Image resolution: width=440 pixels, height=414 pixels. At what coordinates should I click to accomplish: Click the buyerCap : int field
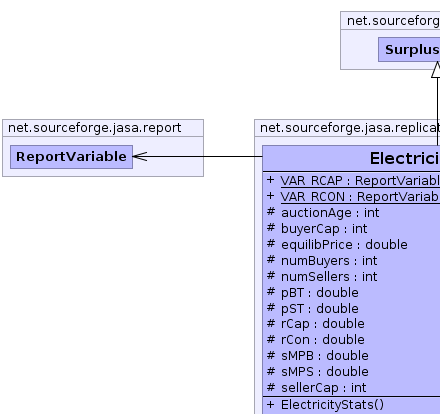click(317, 229)
